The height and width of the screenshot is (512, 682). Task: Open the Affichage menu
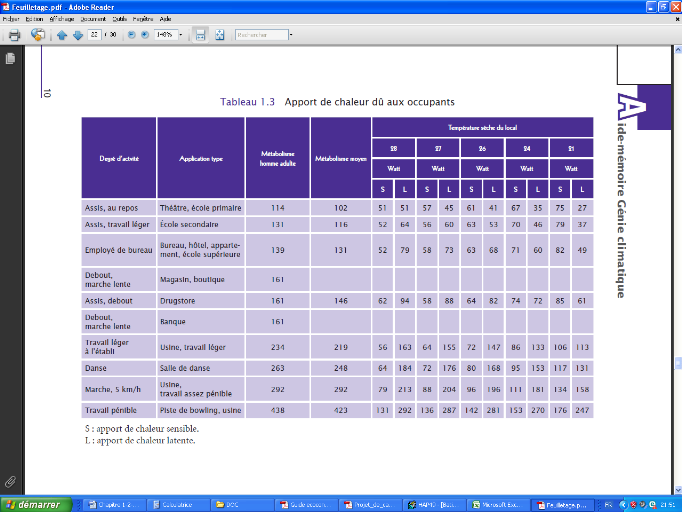pyautogui.click(x=62, y=19)
